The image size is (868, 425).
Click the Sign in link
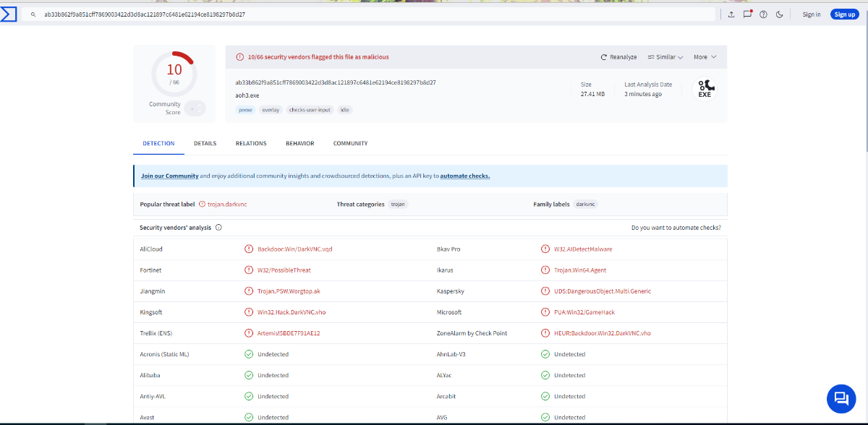812,14
